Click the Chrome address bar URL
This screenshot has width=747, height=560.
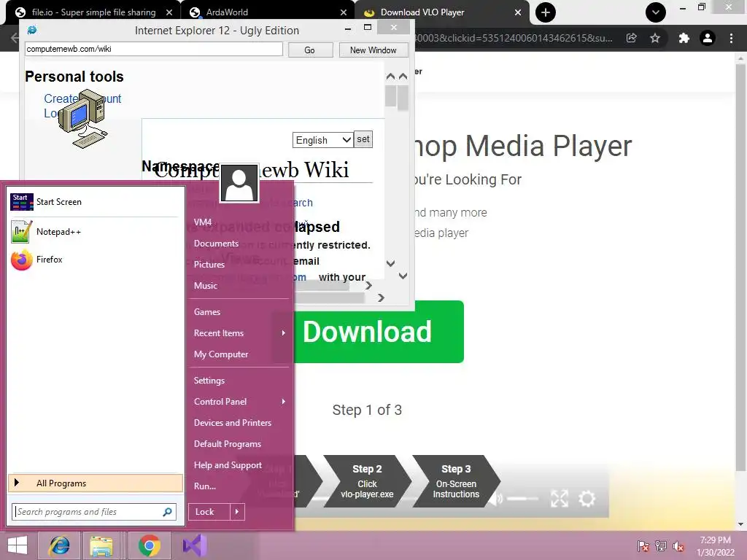[514, 38]
